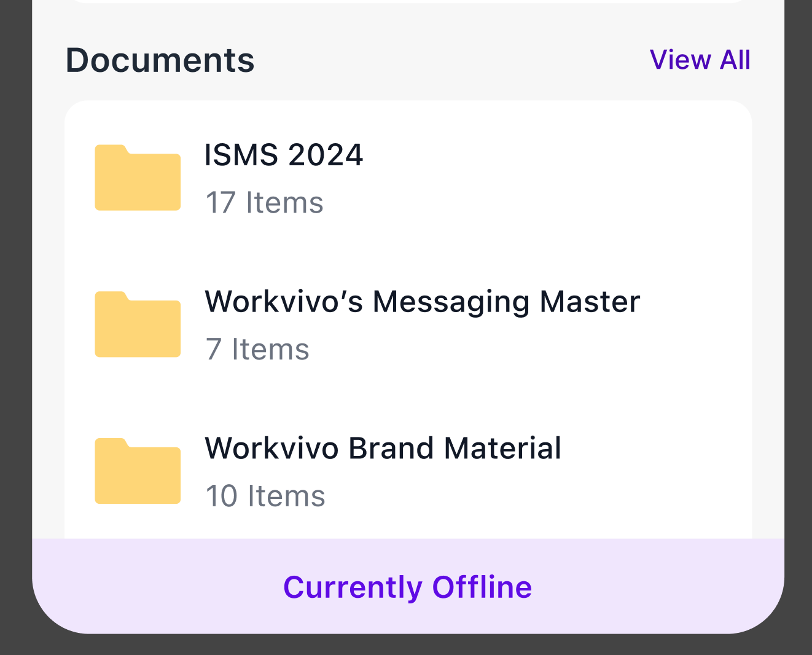
Task: Tap the Currently Offline banner
Action: [x=408, y=586]
